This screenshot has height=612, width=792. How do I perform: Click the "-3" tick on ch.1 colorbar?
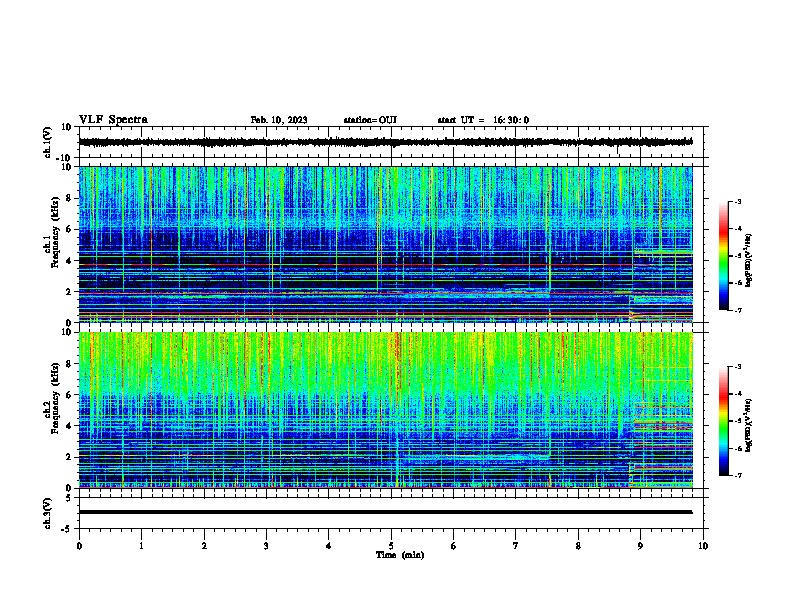pos(737,201)
